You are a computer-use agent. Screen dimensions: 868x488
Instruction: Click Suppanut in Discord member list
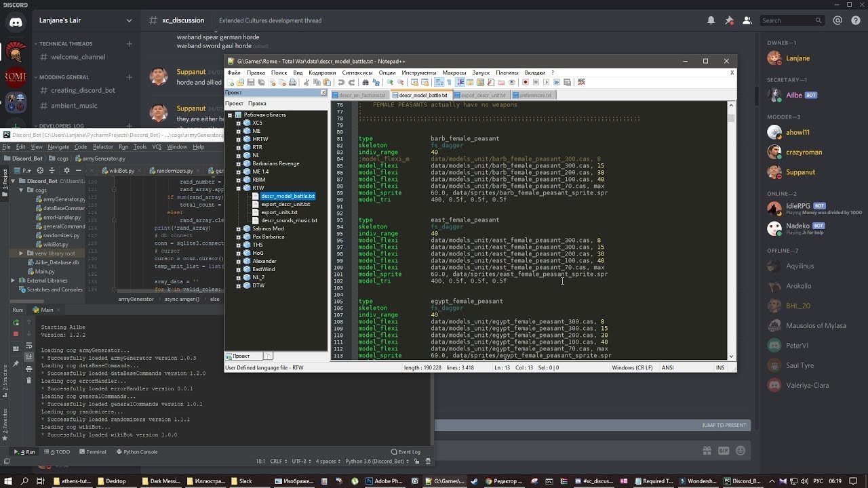tap(800, 172)
